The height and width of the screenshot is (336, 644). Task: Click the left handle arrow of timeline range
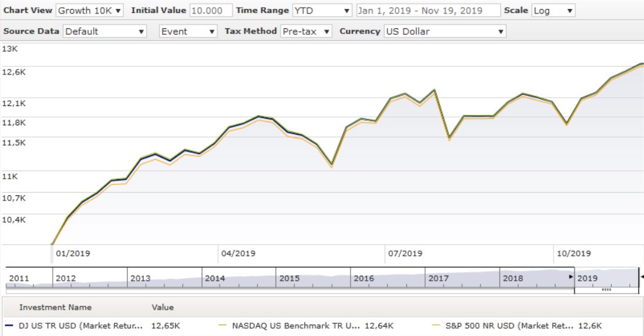coord(571,277)
